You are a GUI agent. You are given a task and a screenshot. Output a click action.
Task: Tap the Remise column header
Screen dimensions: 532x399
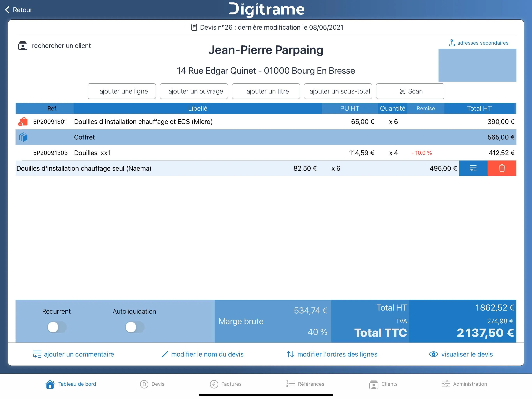(x=426, y=108)
